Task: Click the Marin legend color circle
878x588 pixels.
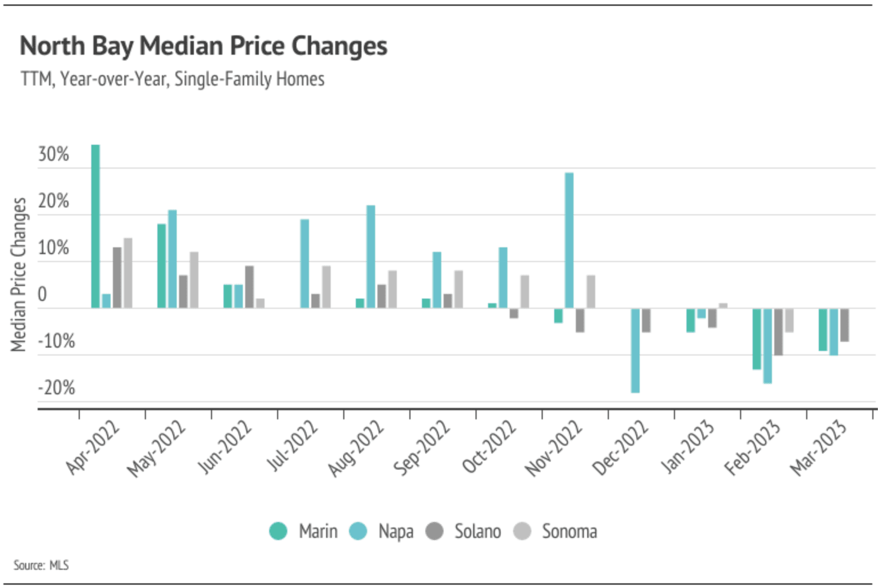Action: point(278,531)
